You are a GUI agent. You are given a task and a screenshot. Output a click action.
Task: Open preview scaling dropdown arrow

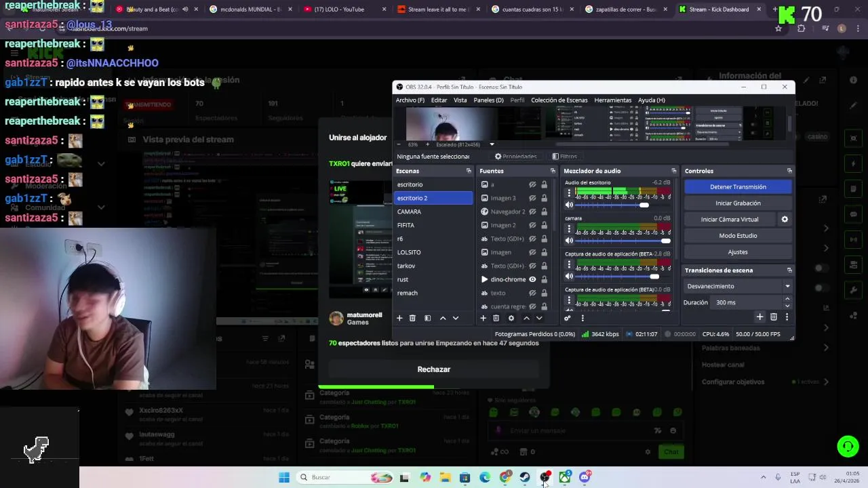(492, 144)
